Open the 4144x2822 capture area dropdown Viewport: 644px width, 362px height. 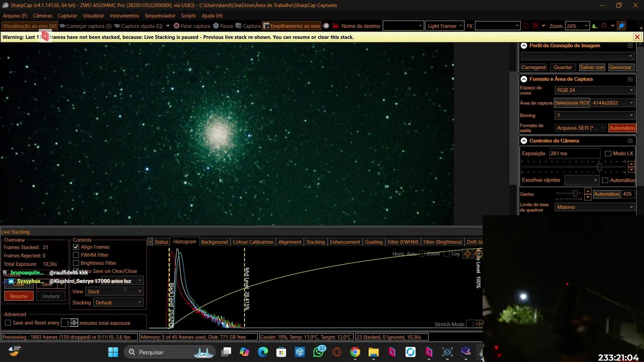click(613, 103)
